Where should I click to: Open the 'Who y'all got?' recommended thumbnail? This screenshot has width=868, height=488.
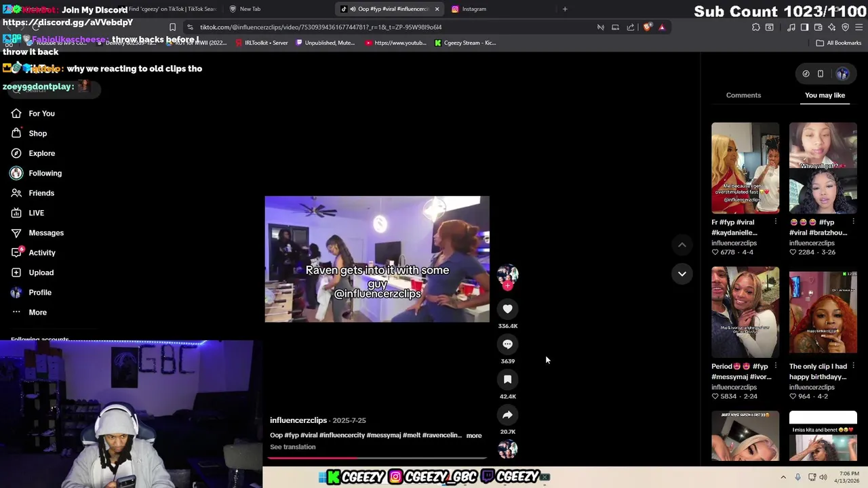[823, 168]
